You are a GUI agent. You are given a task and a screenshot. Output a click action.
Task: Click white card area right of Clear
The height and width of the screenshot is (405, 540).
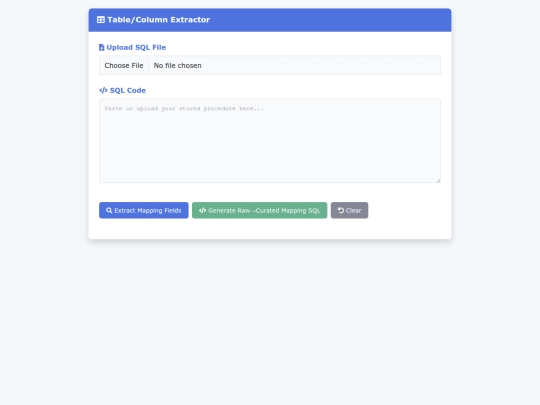tap(408, 210)
